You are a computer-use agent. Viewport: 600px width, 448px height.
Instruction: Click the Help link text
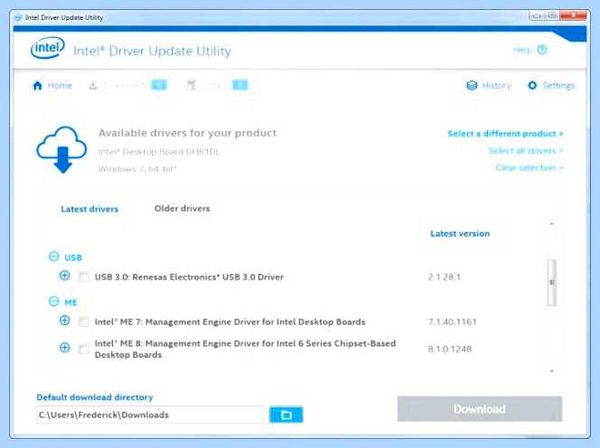[x=523, y=50]
